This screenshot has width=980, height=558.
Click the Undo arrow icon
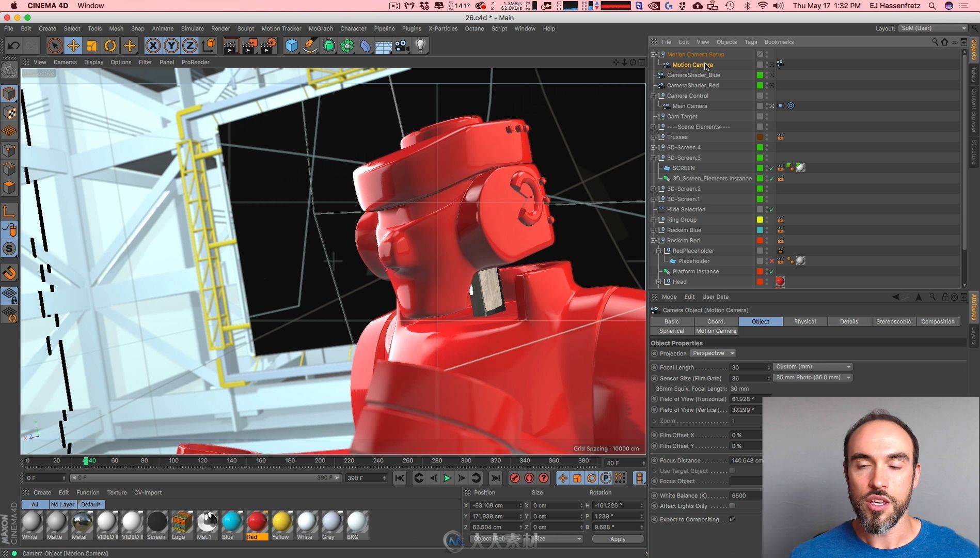[x=13, y=45]
